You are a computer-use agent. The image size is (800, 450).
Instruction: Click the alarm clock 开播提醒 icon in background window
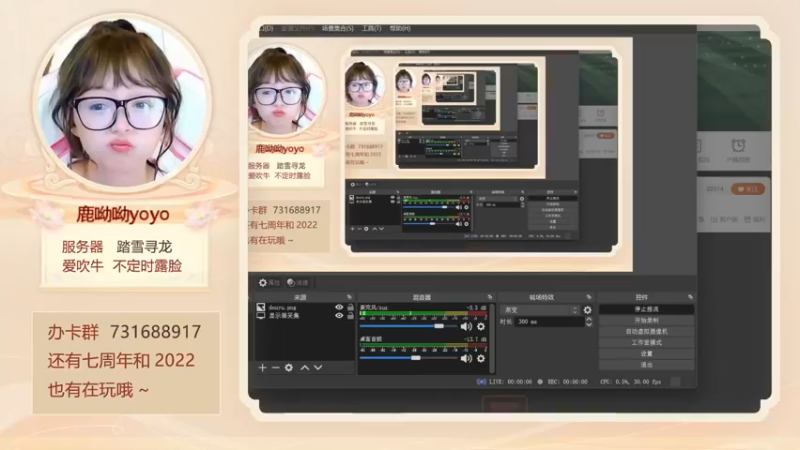(738, 146)
